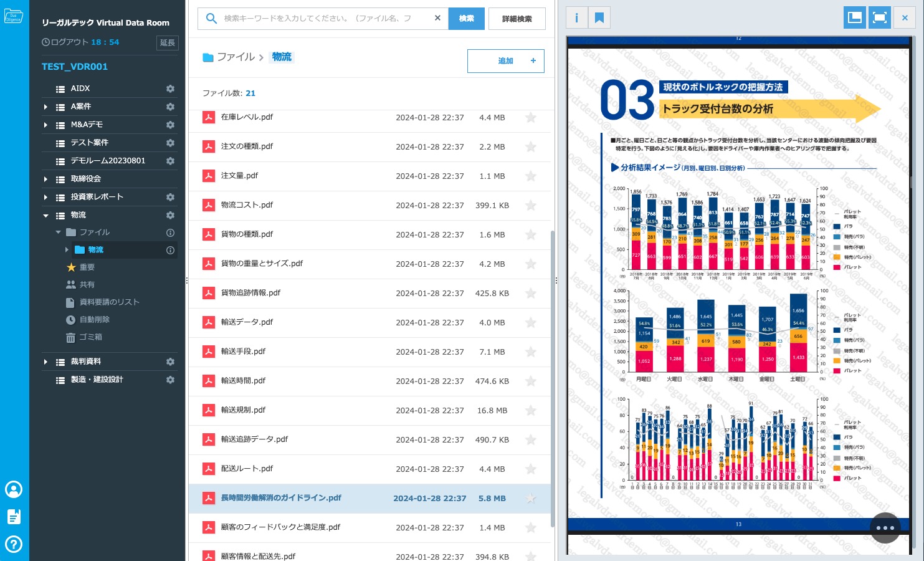Open settings gear for 裁判資料 room

click(x=170, y=362)
